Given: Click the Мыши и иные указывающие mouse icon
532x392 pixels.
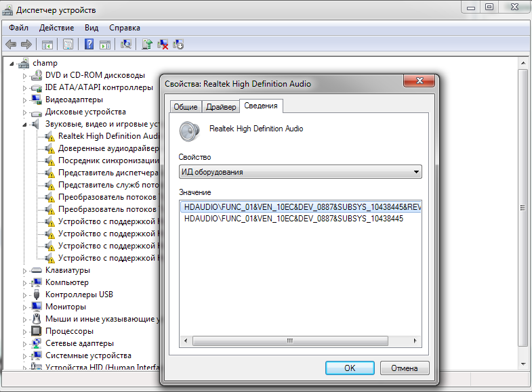Looking at the screenshot, I should coord(37,319).
